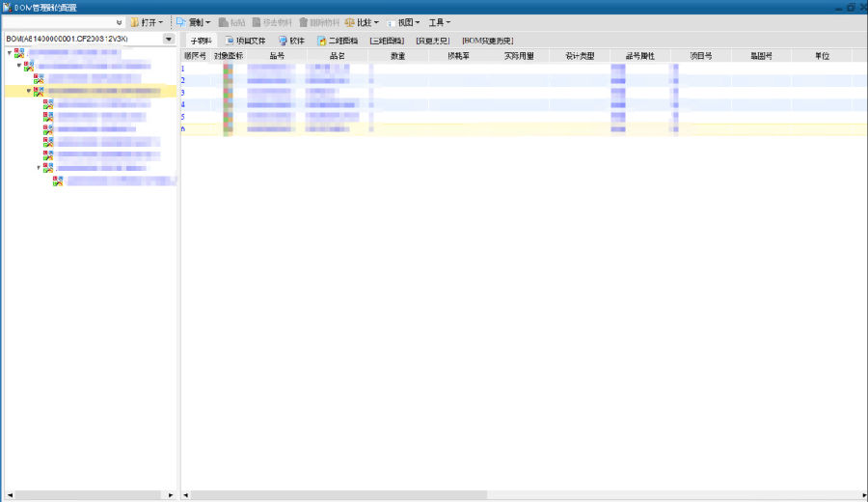Click the object icon in row 2
This screenshot has height=502, width=868.
point(228,81)
